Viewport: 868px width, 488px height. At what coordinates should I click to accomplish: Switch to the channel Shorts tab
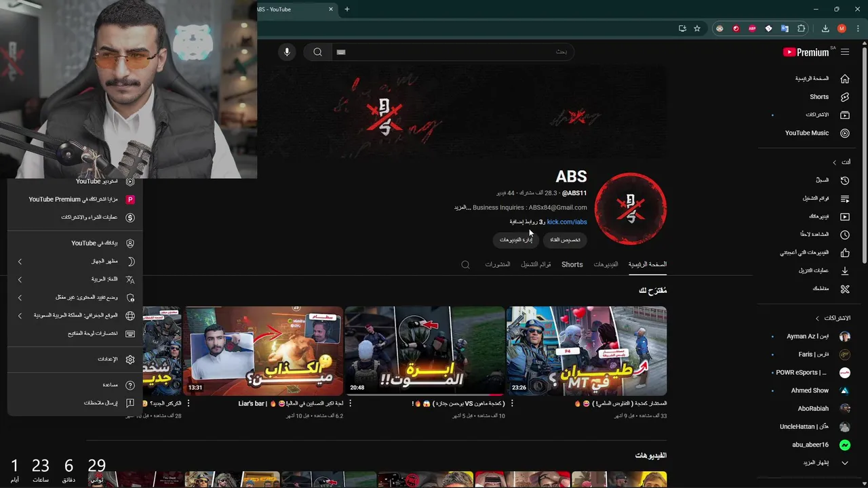(x=572, y=264)
